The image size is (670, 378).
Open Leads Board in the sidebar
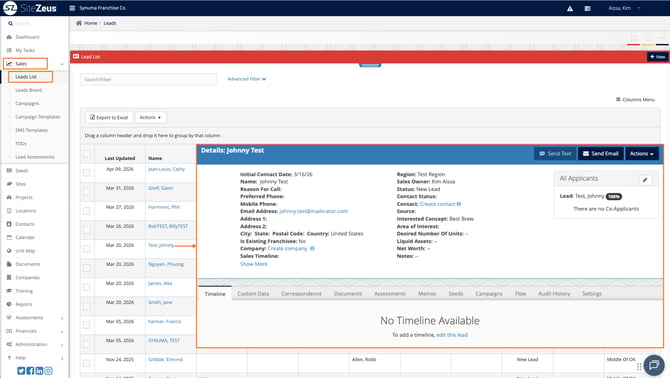[x=29, y=90]
